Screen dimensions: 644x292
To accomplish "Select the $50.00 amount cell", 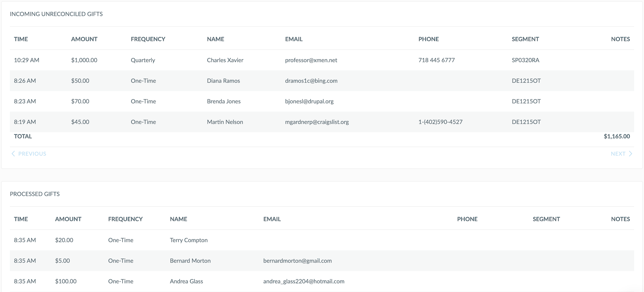I will (x=80, y=81).
